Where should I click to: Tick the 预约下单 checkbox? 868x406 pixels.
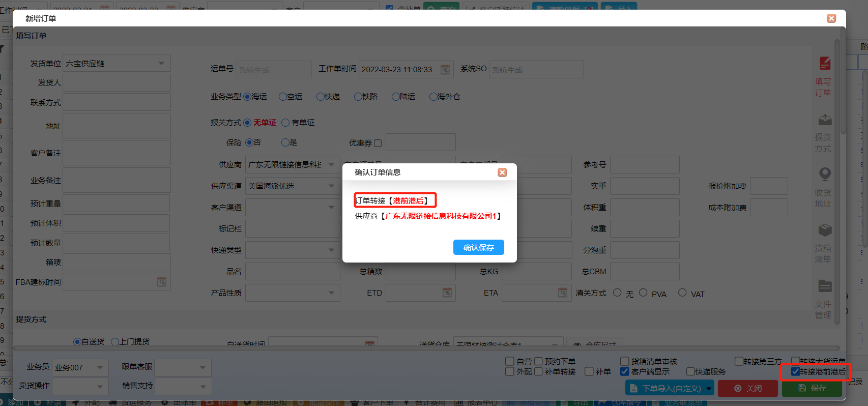(x=538, y=361)
